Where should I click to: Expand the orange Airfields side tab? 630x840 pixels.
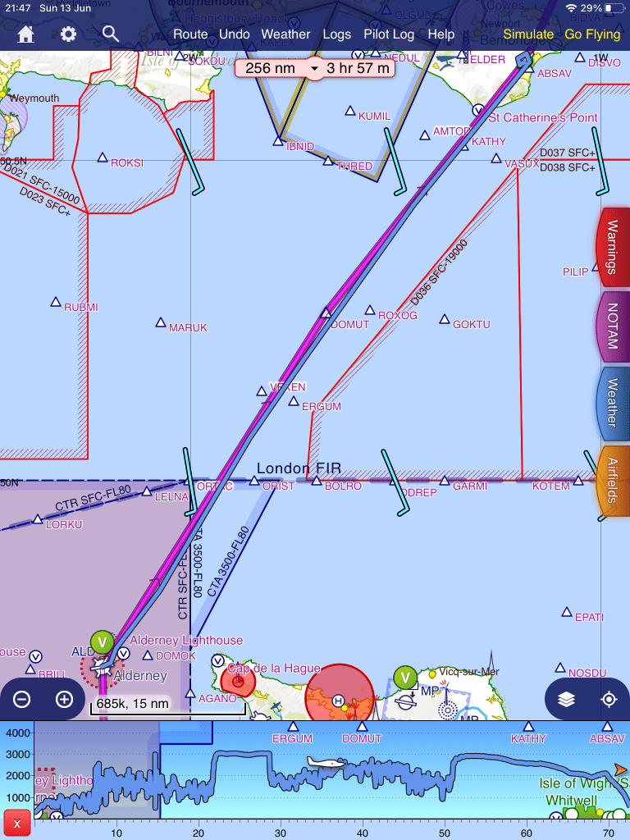[x=614, y=481]
